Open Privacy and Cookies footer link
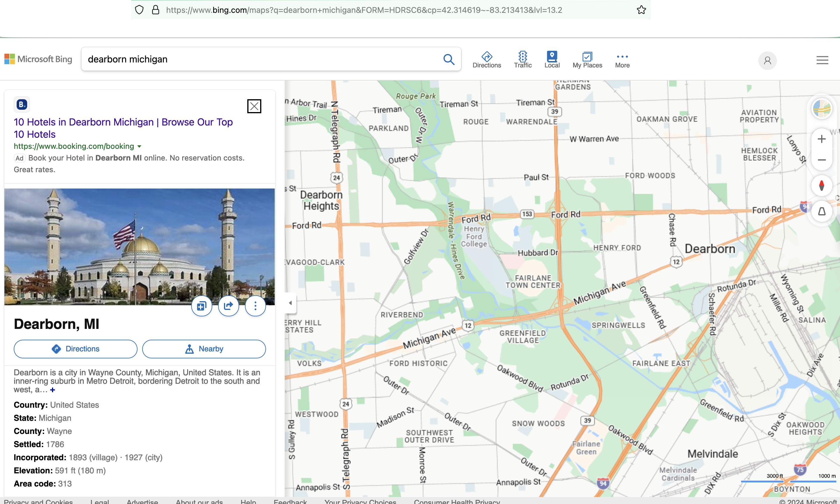This screenshot has width=840, height=504. (38, 501)
